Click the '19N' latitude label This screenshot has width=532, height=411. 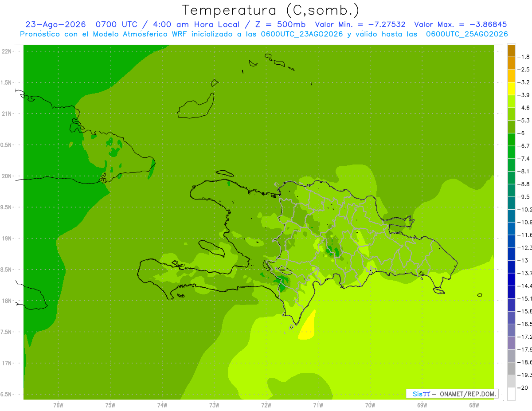point(7,238)
